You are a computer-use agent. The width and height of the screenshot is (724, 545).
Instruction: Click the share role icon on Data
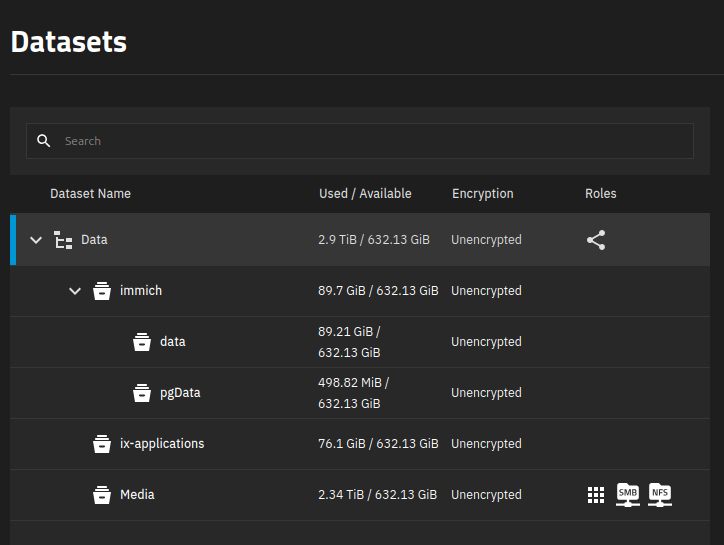tap(596, 240)
